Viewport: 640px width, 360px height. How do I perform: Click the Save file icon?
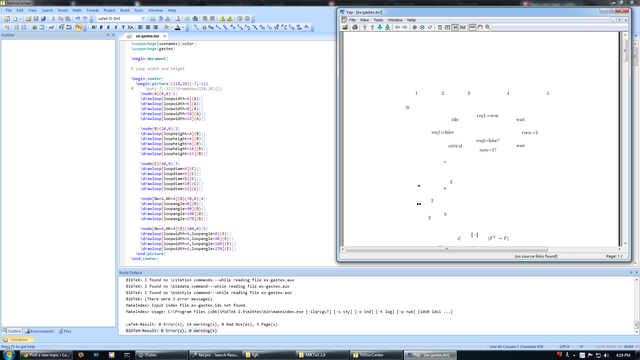tap(36, 19)
